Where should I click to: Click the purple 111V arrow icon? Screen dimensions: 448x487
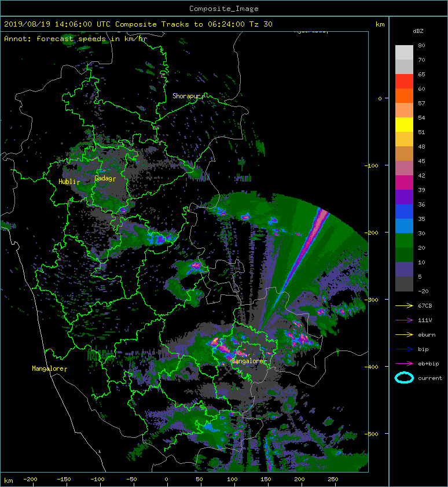tap(404, 320)
